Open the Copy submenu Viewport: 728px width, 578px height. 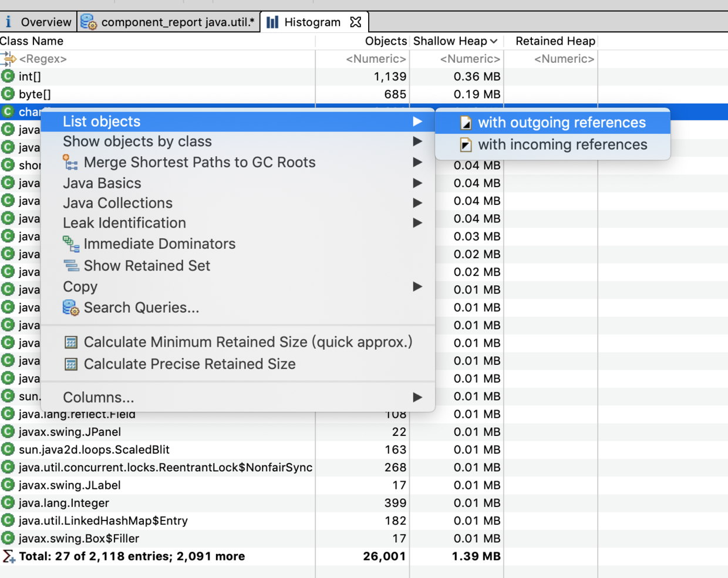point(238,287)
